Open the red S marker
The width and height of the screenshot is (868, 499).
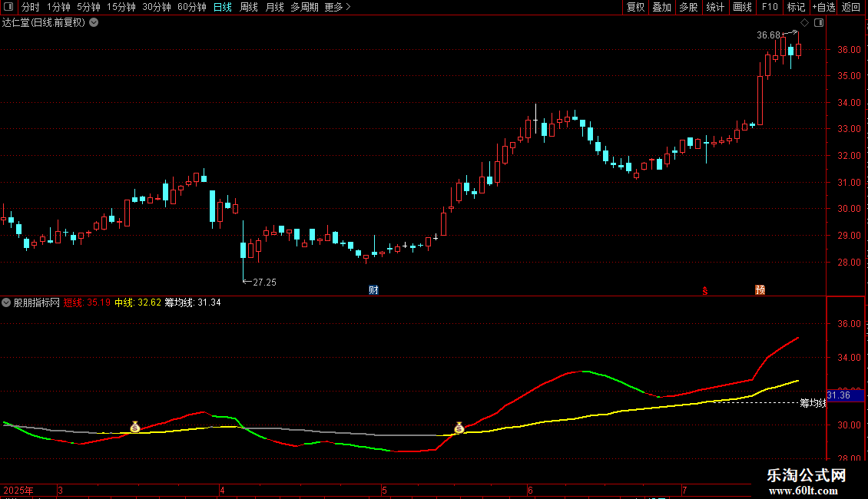coord(704,290)
